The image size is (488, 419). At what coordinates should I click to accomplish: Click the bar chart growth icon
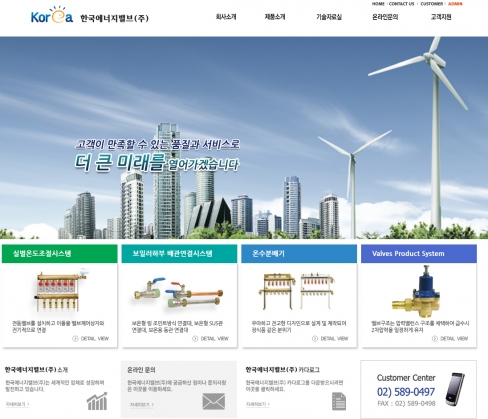tap(97, 401)
